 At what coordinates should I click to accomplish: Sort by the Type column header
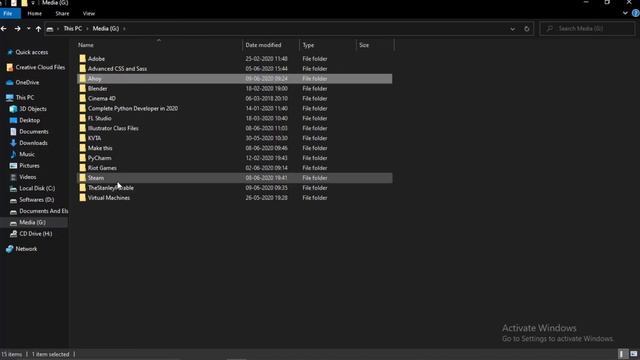pos(308,45)
